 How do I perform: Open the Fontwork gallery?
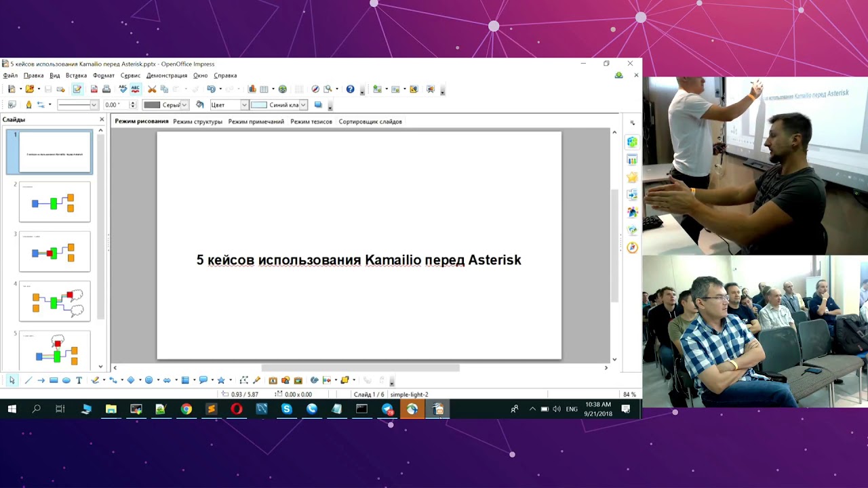[x=273, y=380]
